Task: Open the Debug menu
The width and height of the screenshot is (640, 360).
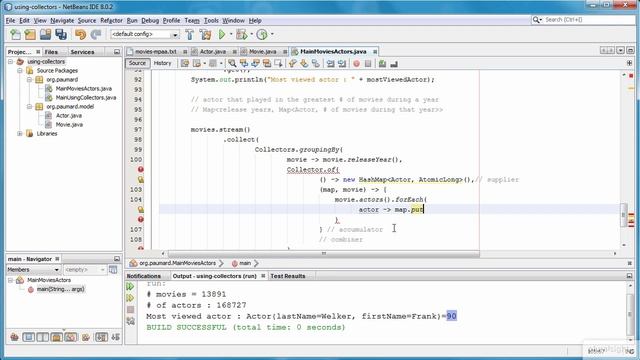Action: pos(150,20)
